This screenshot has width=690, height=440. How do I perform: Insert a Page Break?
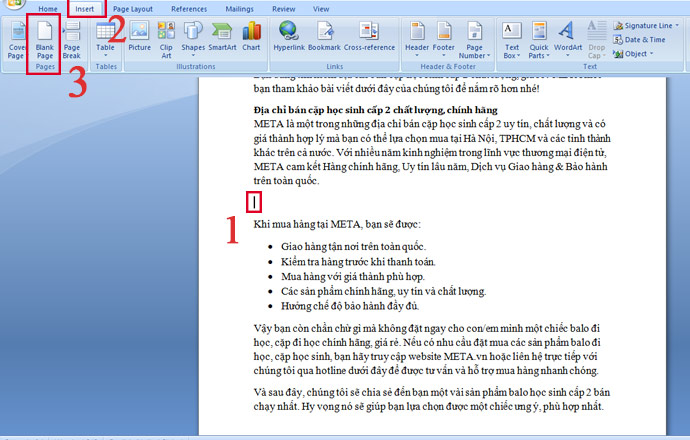pyautogui.click(x=71, y=40)
